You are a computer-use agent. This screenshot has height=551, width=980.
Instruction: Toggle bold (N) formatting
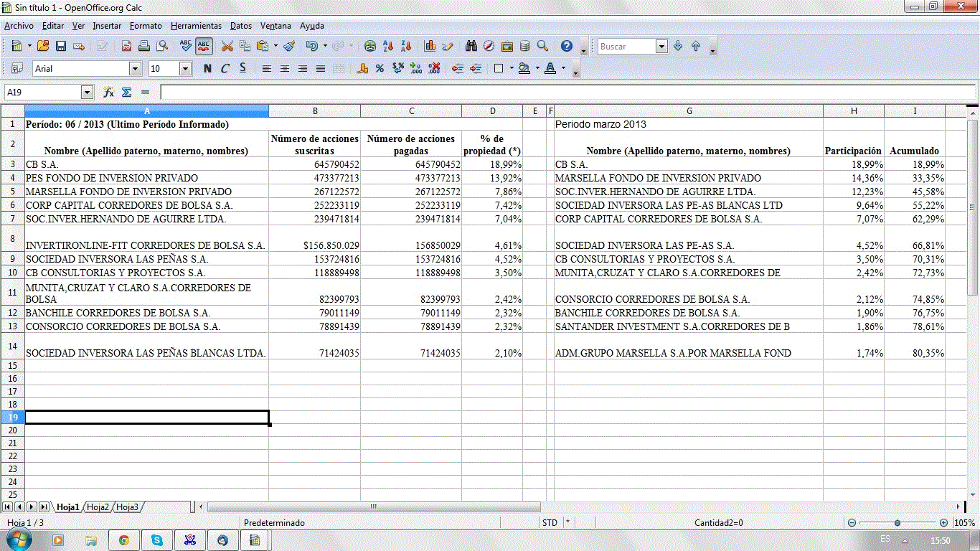pos(207,69)
